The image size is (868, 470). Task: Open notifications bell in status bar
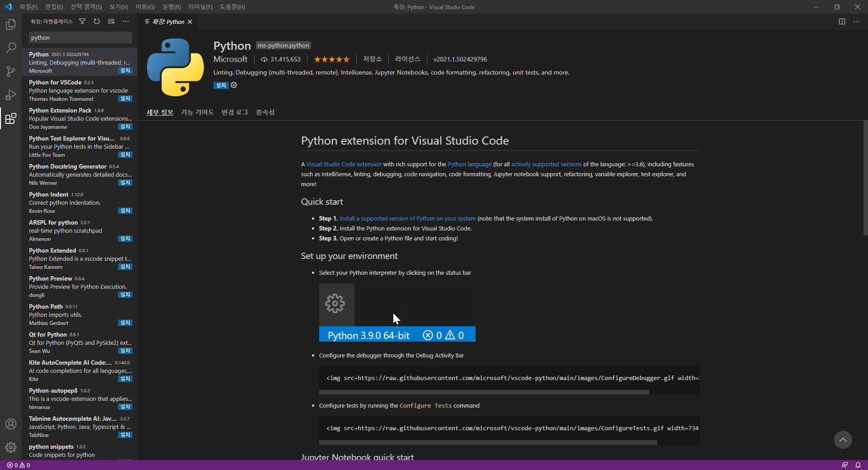pyautogui.click(x=858, y=465)
